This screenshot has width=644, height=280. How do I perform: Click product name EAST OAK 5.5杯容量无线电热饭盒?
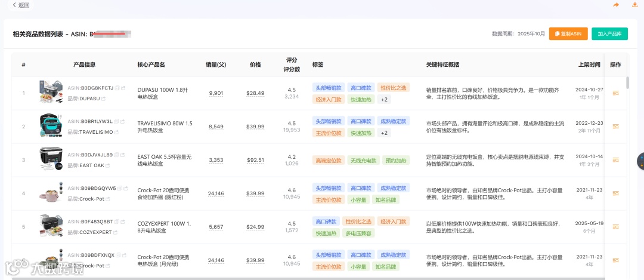(165, 160)
